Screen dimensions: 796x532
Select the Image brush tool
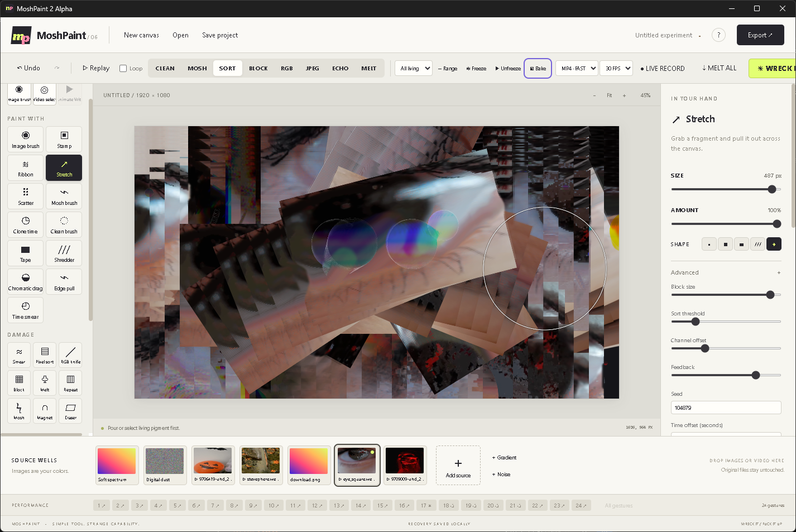point(26,140)
